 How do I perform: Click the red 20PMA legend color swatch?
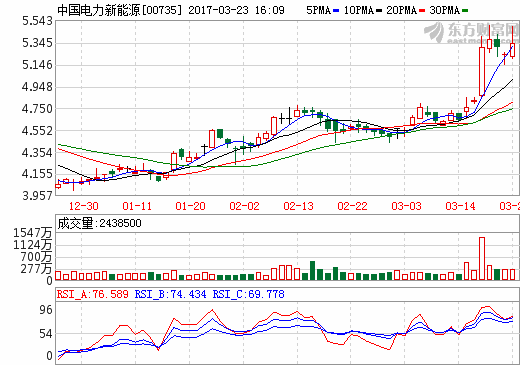click(x=422, y=11)
